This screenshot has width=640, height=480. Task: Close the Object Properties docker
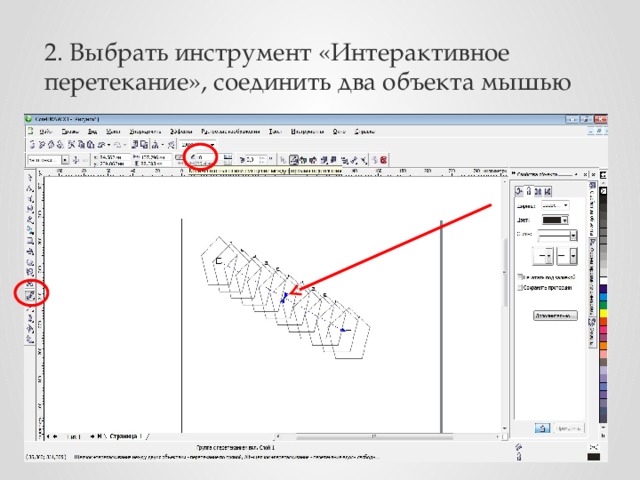585,174
